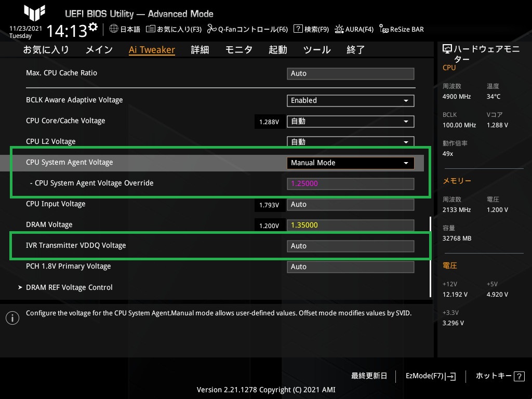This screenshot has width=532, height=399.
Task: Select IVR Transmitter VDDQ Voltage label
Action: [x=76, y=245]
